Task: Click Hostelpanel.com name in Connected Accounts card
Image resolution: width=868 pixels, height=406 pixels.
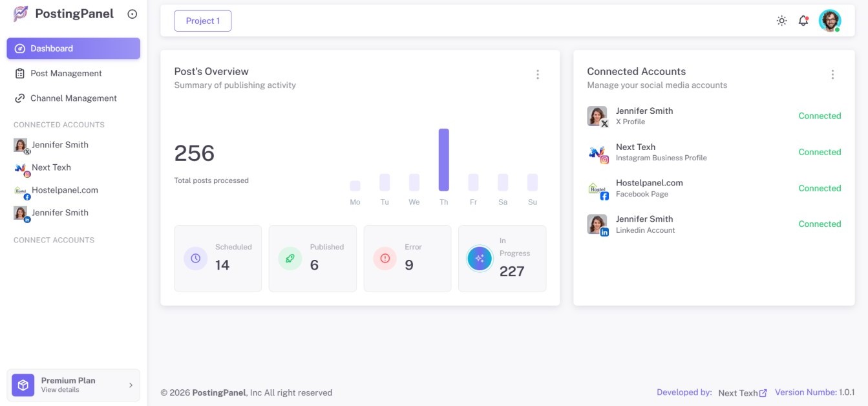Action: (x=650, y=183)
